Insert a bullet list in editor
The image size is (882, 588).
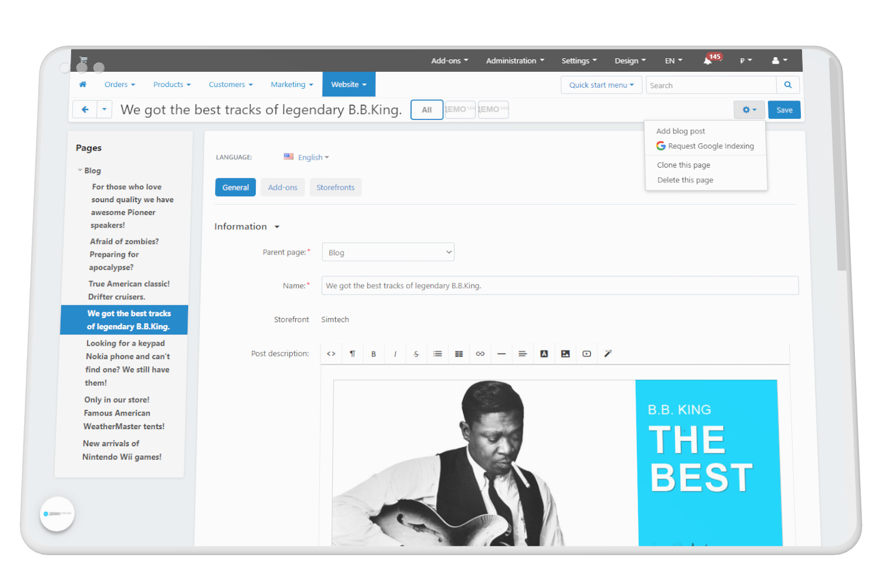[x=437, y=354]
